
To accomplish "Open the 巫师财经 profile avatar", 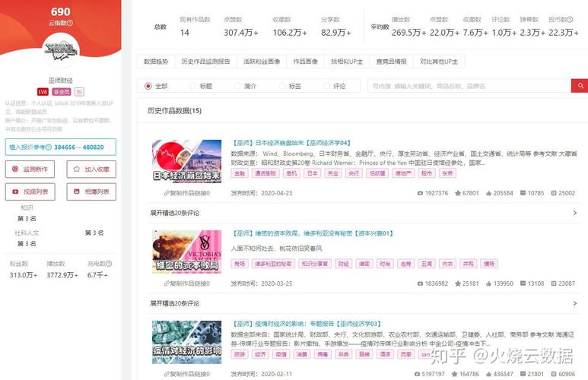I will (x=60, y=52).
